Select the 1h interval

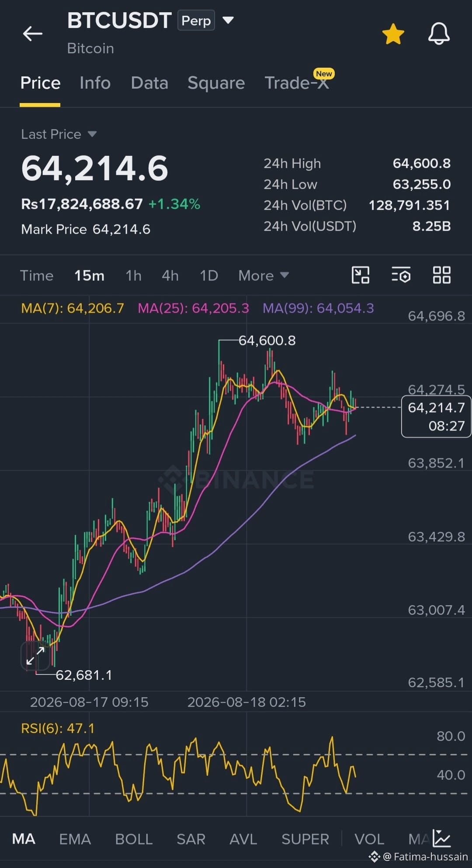(133, 276)
